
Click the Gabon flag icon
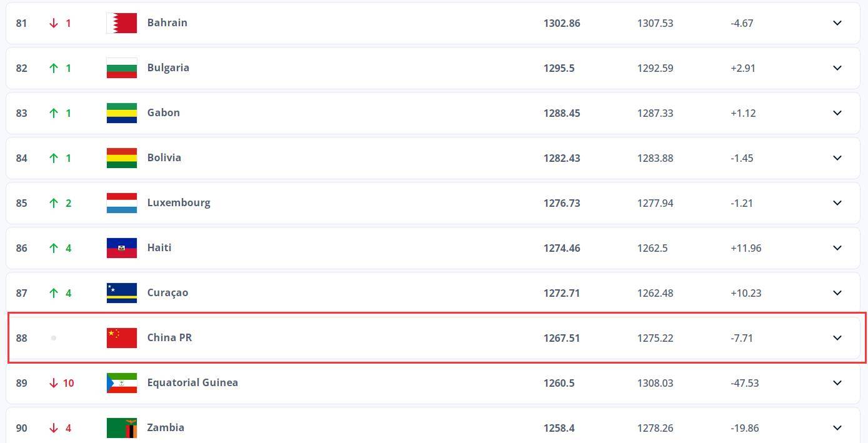(122, 113)
